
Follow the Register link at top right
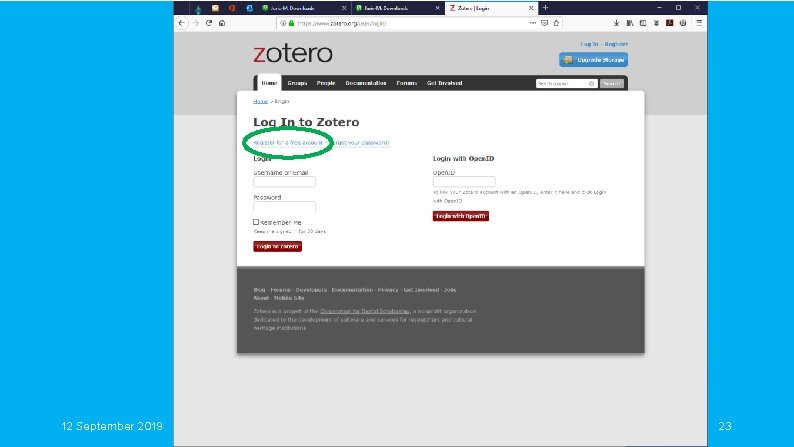coord(616,44)
